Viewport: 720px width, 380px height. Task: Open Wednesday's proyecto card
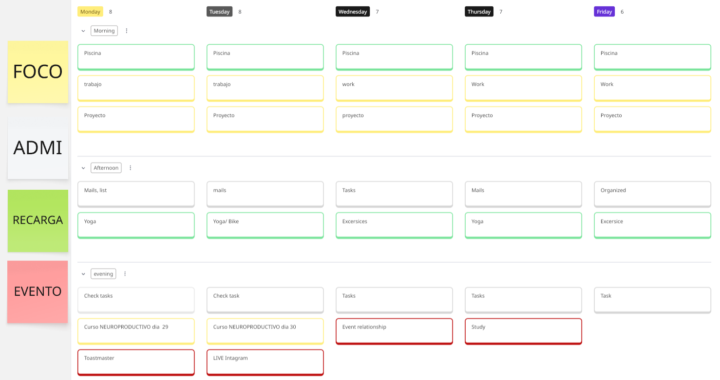394,119
